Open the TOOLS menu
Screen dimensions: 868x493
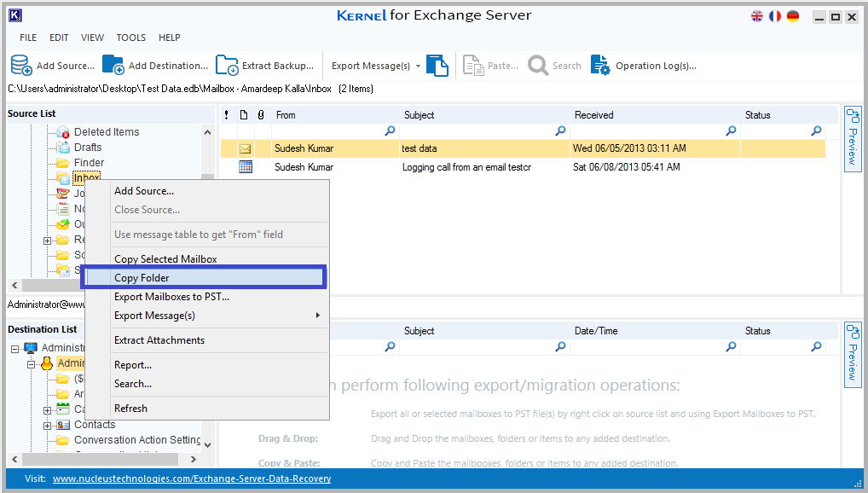click(x=130, y=38)
